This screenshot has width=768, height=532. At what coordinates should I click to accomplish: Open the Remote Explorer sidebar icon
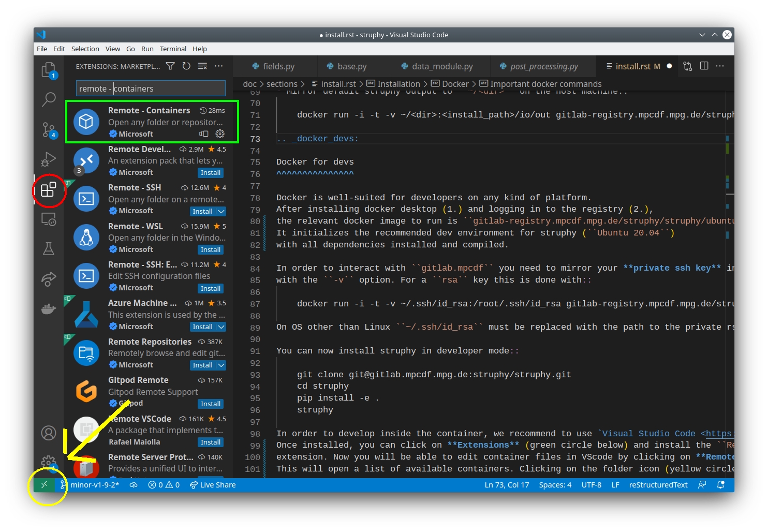tap(49, 219)
